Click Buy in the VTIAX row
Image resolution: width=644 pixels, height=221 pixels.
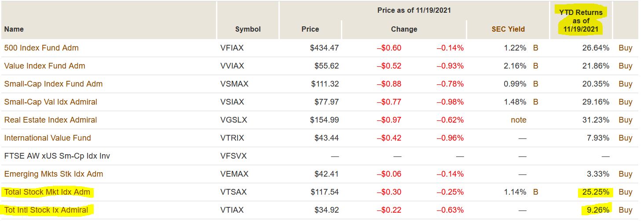pyautogui.click(x=625, y=210)
